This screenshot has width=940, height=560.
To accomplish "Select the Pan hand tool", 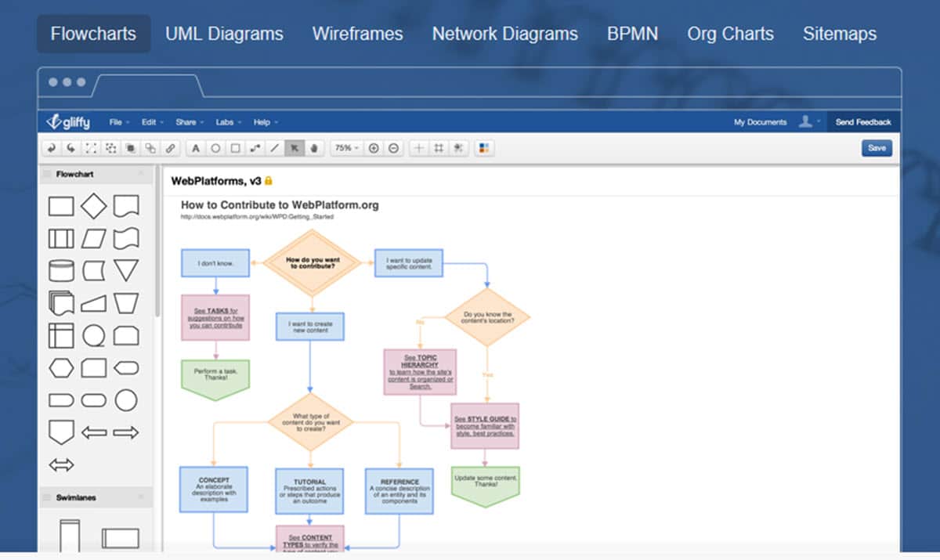I will click(314, 148).
